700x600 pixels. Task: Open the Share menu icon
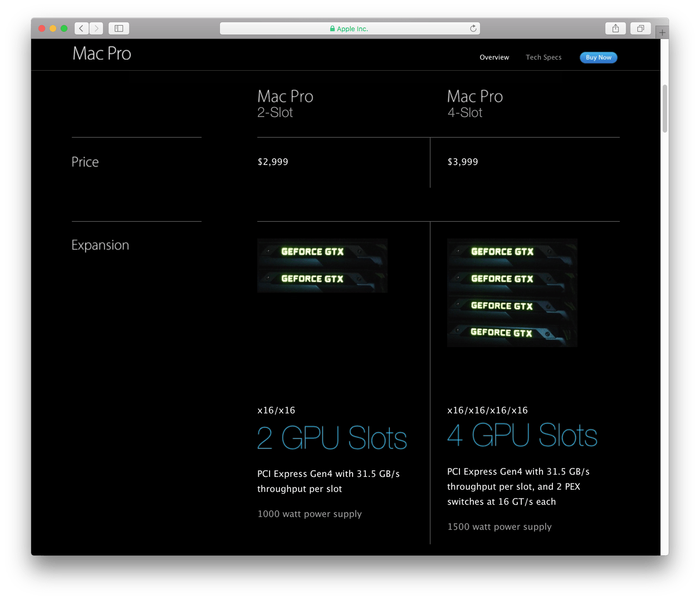pyautogui.click(x=615, y=28)
